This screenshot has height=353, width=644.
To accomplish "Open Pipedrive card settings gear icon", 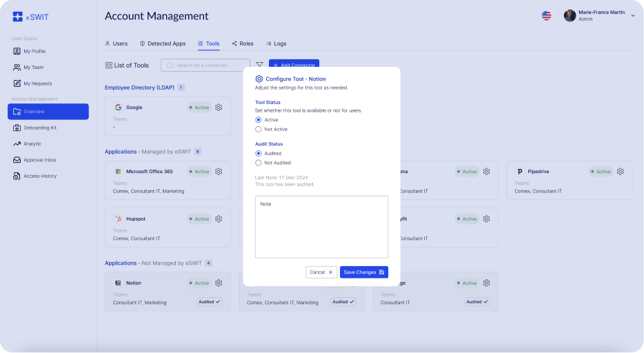I will point(620,172).
